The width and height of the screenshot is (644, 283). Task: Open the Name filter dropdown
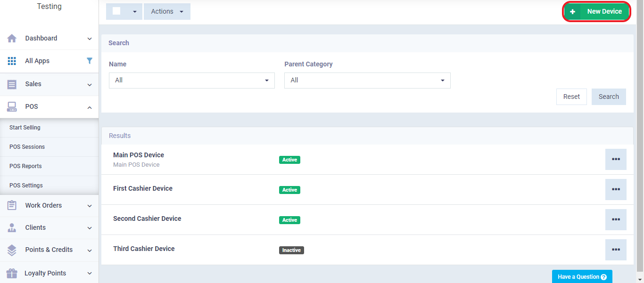pyautogui.click(x=192, y=80)
